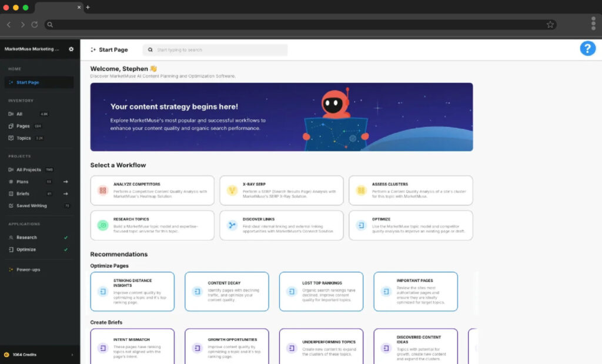Click the browser address bar
Viewport: 602px width, 364px height.
click(x=300, y=25)
